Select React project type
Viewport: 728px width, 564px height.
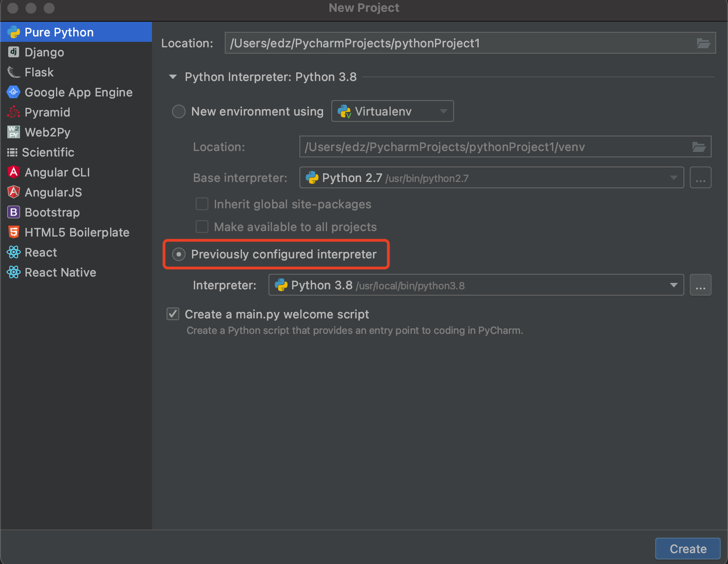(x=76, y=252)
